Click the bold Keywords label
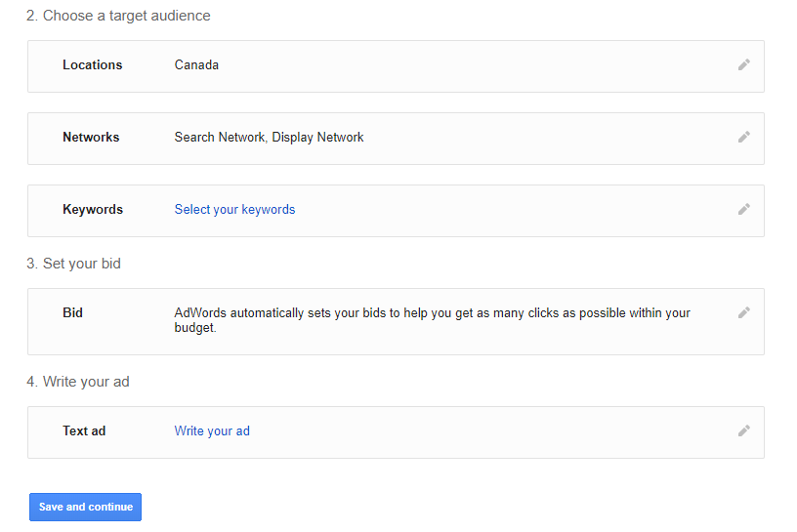Viewport: 797px width, 532px height. pos(93,210)
